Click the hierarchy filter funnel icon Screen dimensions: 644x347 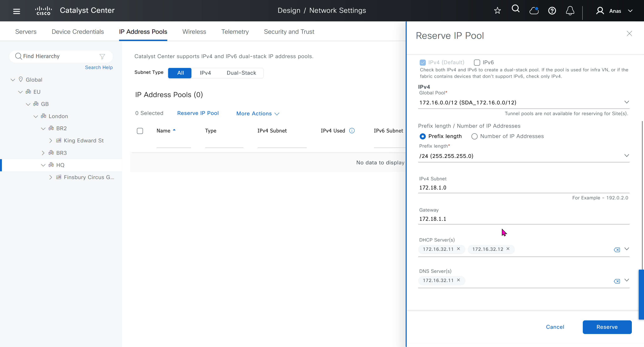pyautogui.click(x=102, y=56)
